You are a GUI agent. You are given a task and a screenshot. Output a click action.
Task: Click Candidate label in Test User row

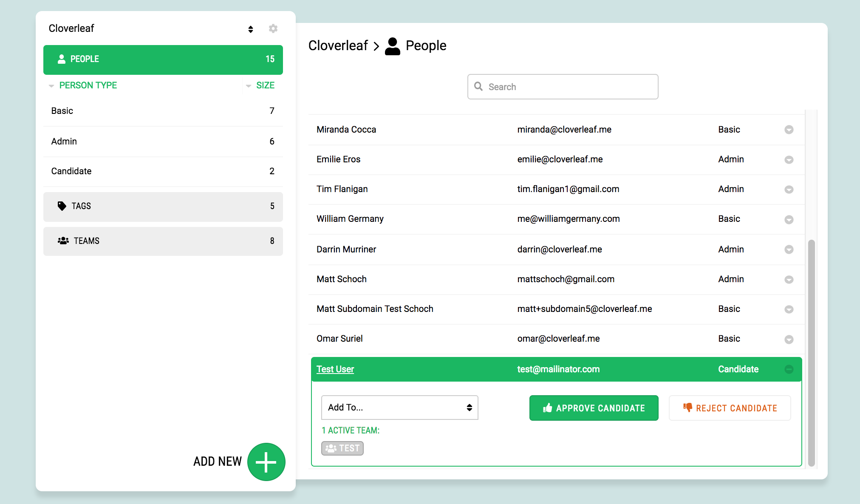pos(738,369)
